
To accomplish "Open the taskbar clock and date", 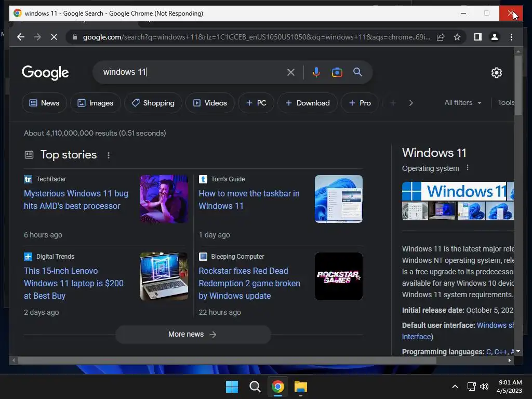I will tap(509, 387).
